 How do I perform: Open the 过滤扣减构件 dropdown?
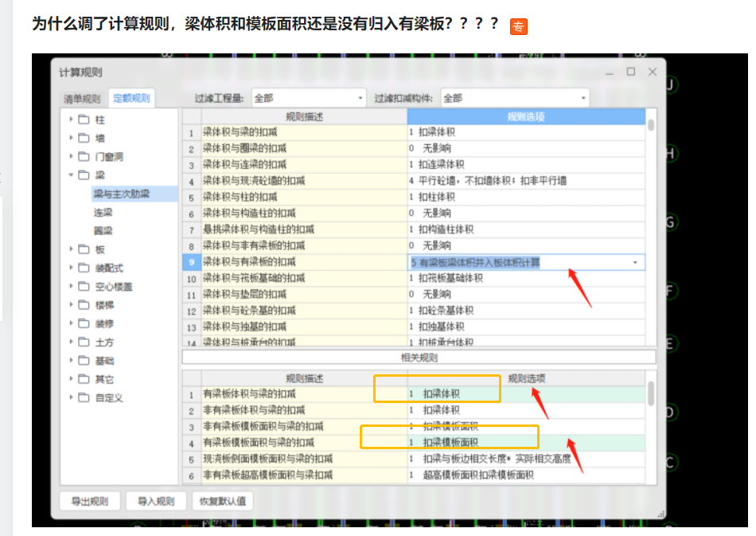click(x=514, y=99)
